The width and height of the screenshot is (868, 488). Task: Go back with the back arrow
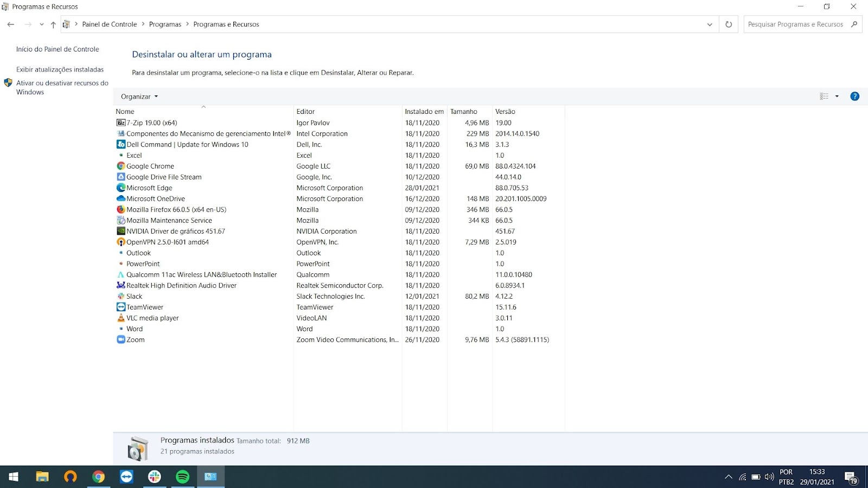11,24
